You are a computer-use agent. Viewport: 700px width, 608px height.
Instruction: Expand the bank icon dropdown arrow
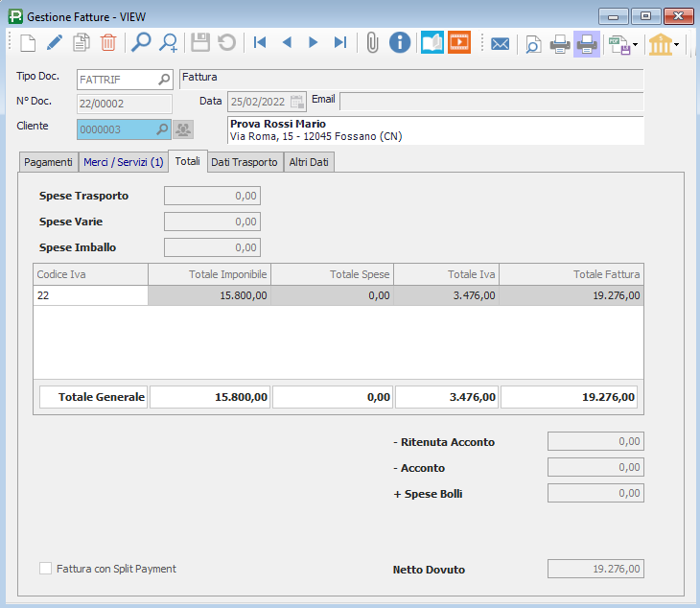click(677, 44)
